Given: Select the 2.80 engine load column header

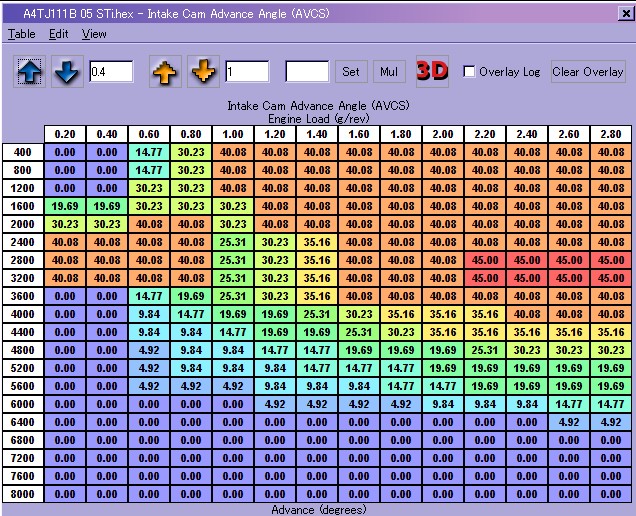Looking at the screenshot, I should point(611,134).
